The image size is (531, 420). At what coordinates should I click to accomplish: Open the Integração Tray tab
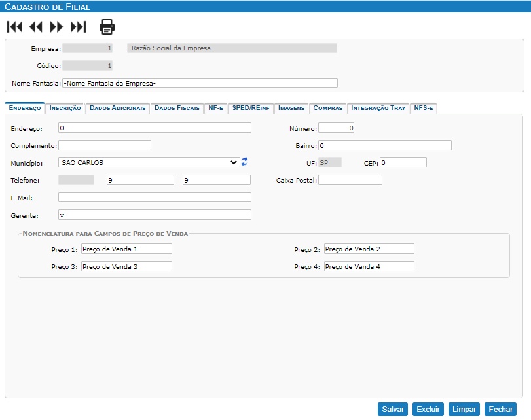coord(378,108)
